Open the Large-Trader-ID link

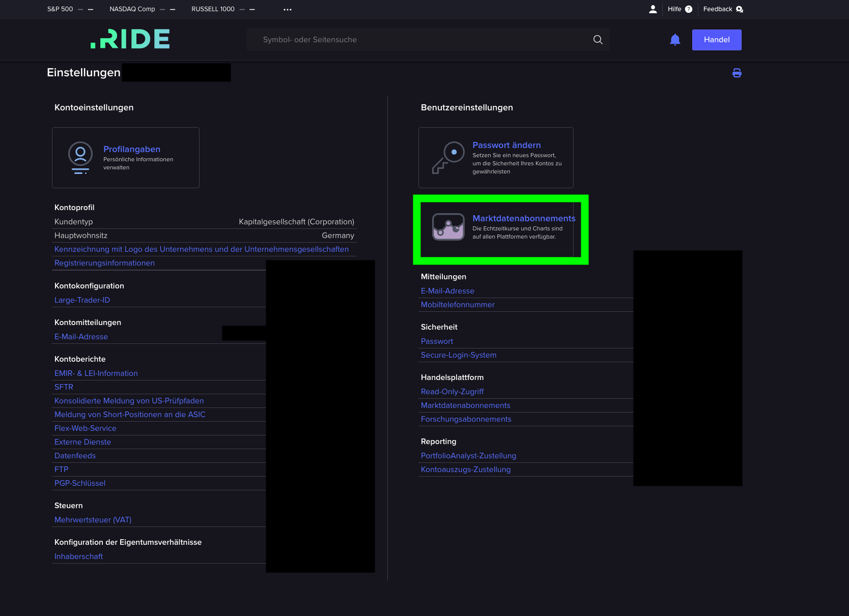82,300
